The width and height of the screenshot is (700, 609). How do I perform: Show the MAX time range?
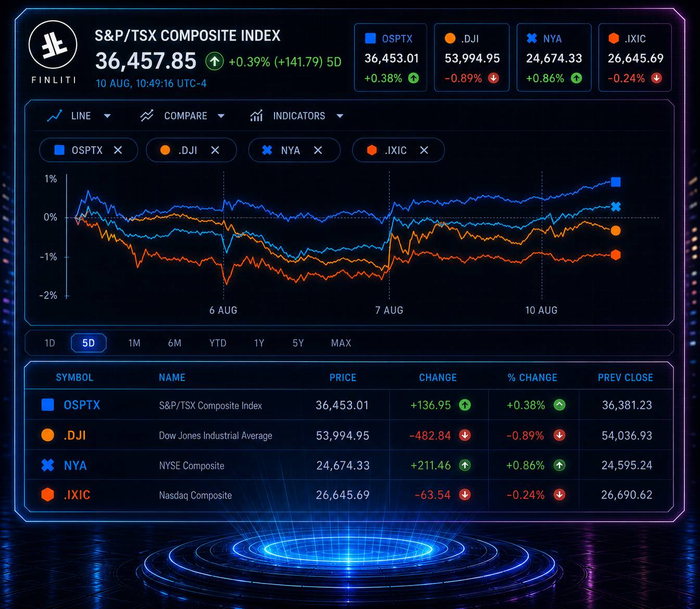pyautogui.click(x=341, y=343)
